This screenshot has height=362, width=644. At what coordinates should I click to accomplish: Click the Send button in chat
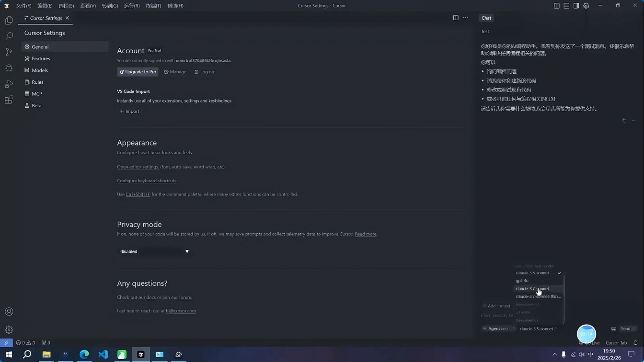click(627, 328)
